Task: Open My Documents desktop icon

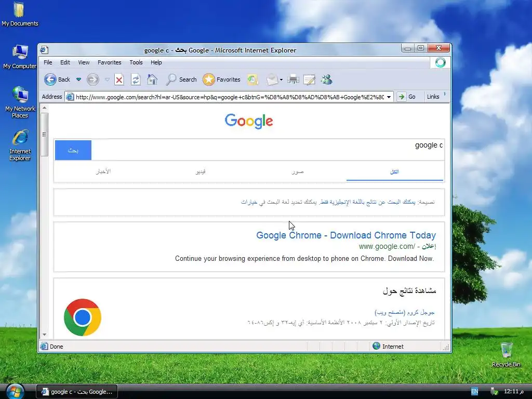Action: point(20,14)
